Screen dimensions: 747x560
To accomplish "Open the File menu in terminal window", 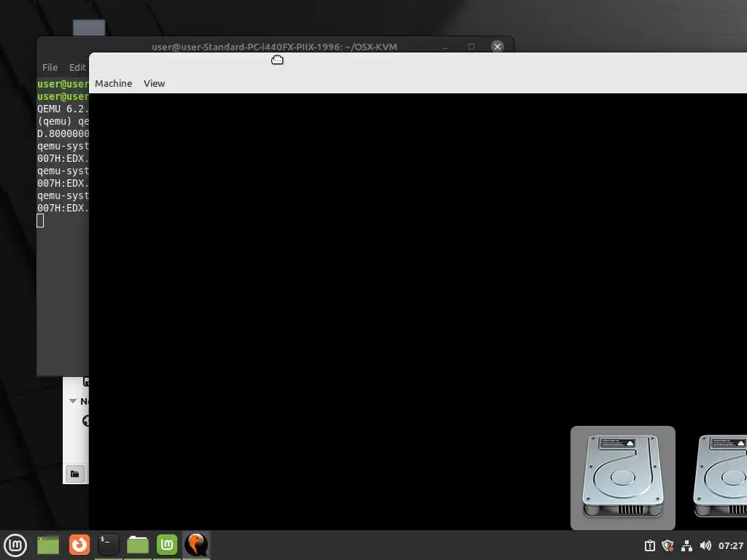I will tap(50, 67).
